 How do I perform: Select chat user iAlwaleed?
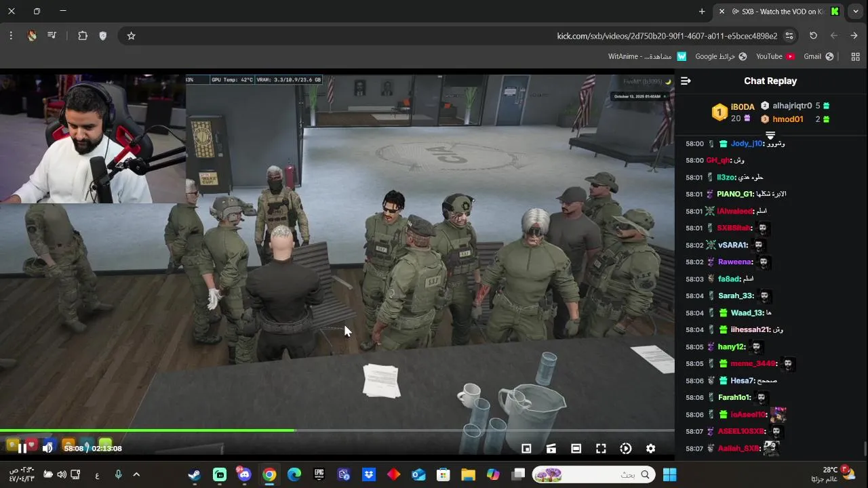735,211
